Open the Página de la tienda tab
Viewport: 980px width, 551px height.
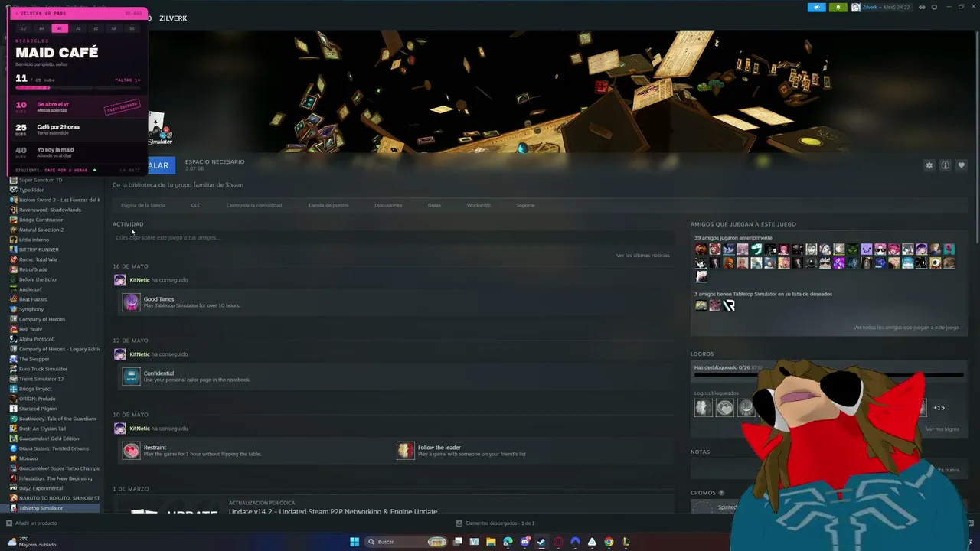point(143,205)
